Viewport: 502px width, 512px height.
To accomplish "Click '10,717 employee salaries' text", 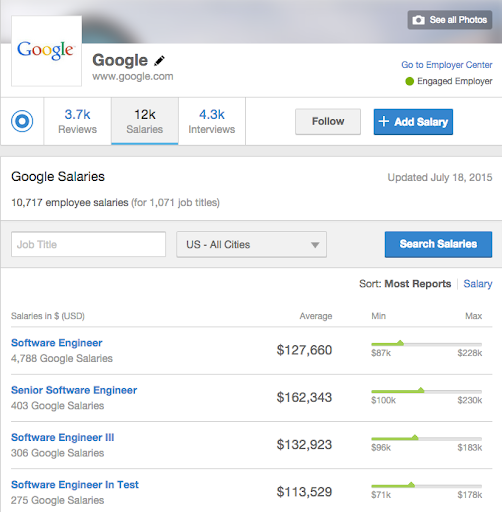I will click(x=70, y=202).
